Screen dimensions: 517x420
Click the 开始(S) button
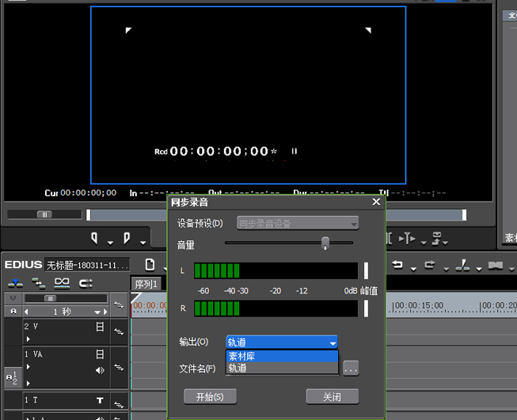(x=210, y=396)
